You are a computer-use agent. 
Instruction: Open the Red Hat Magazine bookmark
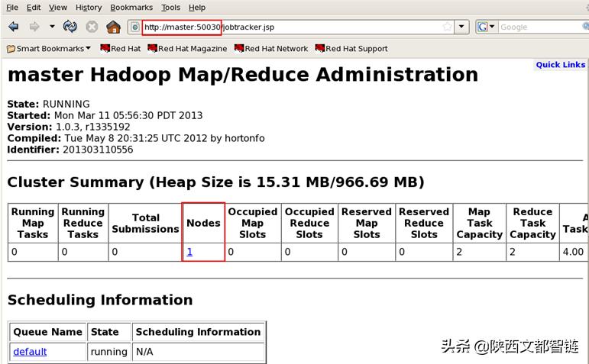187,48
